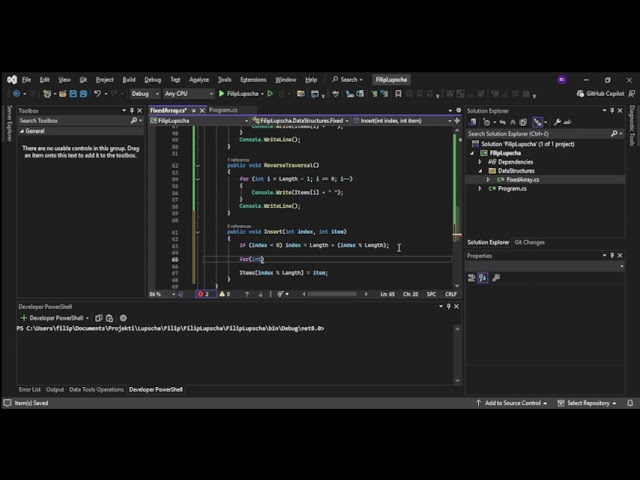Switch to the Program.cs editor tab
This screenshot has height=480, width=640.
[x=223, y=110]
